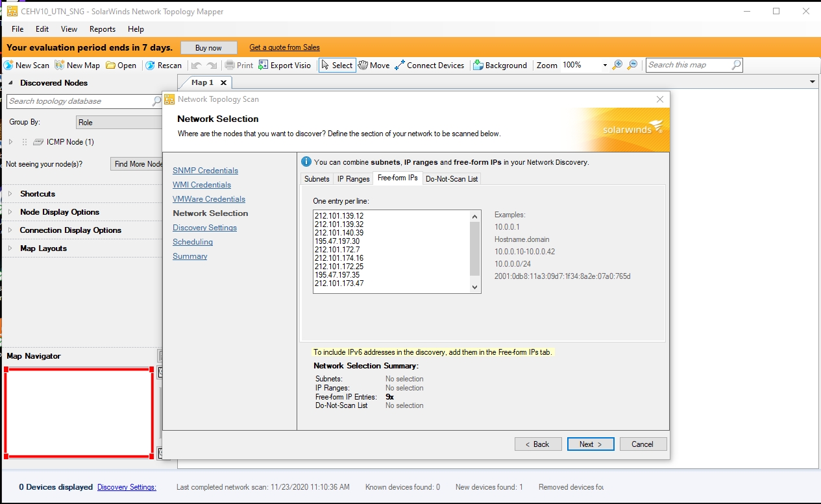
Task: Open the Zoom percentage dropdown
Action: coord(605,66)
